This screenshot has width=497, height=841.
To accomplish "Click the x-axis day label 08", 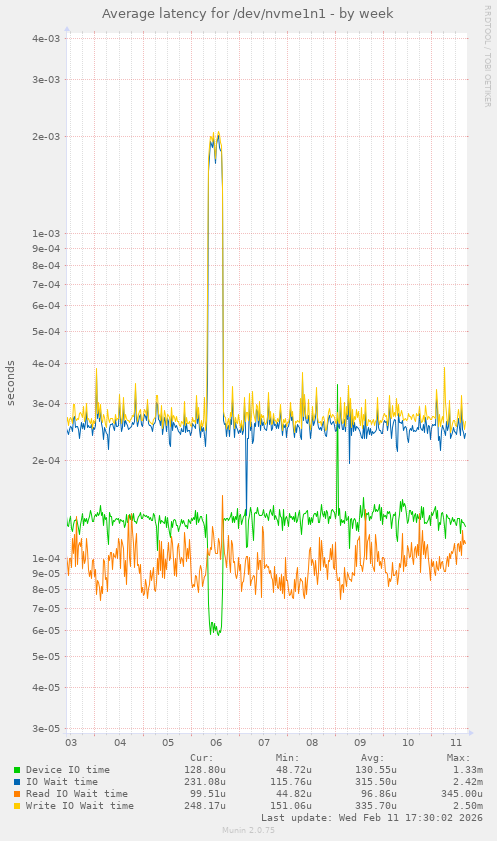I will click(x=312, y=743).
